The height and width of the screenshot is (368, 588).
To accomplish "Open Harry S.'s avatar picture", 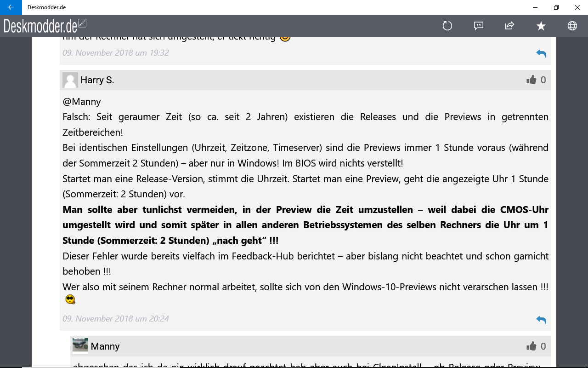I will [70, 80].
